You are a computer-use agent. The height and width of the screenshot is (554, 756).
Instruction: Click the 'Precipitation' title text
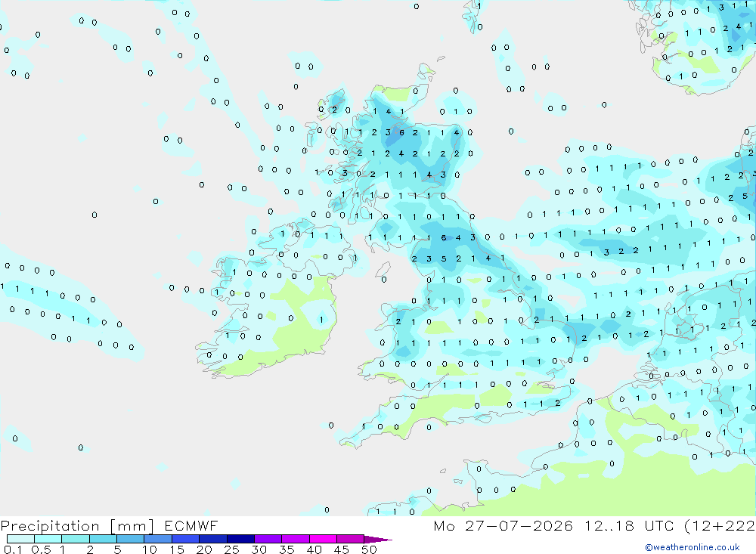[x=50, y=526]
